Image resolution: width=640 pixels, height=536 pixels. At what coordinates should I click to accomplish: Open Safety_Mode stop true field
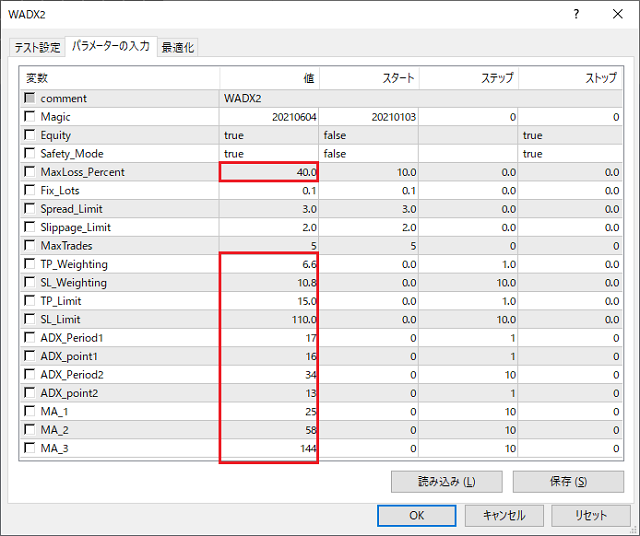click(x=570, y=153)
